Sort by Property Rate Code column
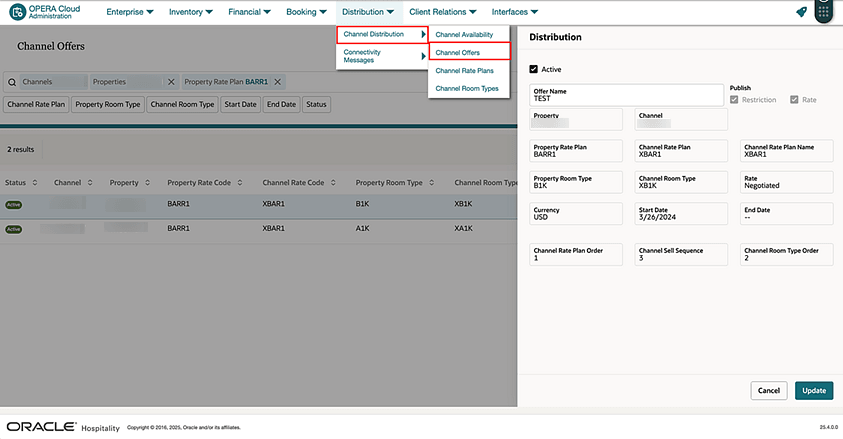The height and width of the screenshot is (439, 843). click(239, 183)
